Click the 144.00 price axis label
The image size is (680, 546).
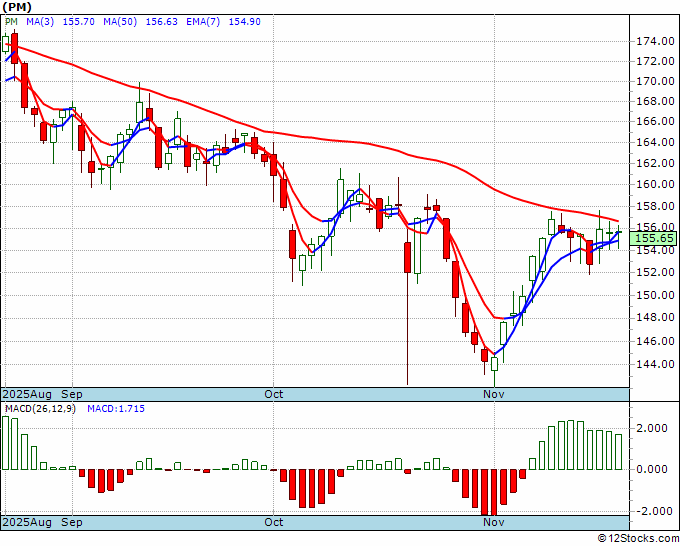coord(655,364)
